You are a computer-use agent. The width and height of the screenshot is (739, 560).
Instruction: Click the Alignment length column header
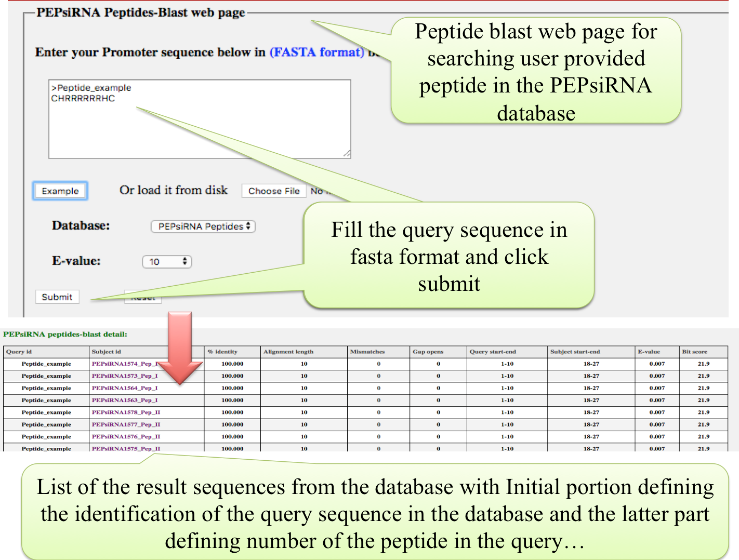click(x=288, y=352)
